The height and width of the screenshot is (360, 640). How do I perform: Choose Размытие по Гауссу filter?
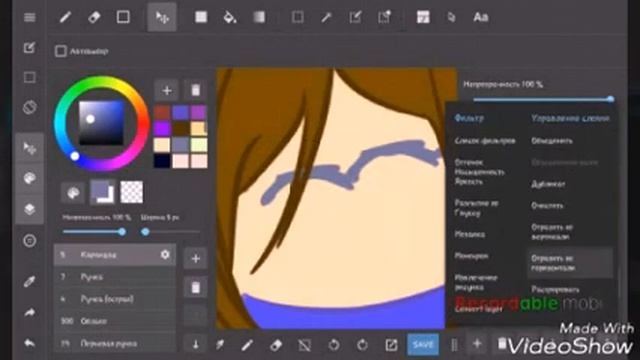pyautogui.click(x=476, y=208)
